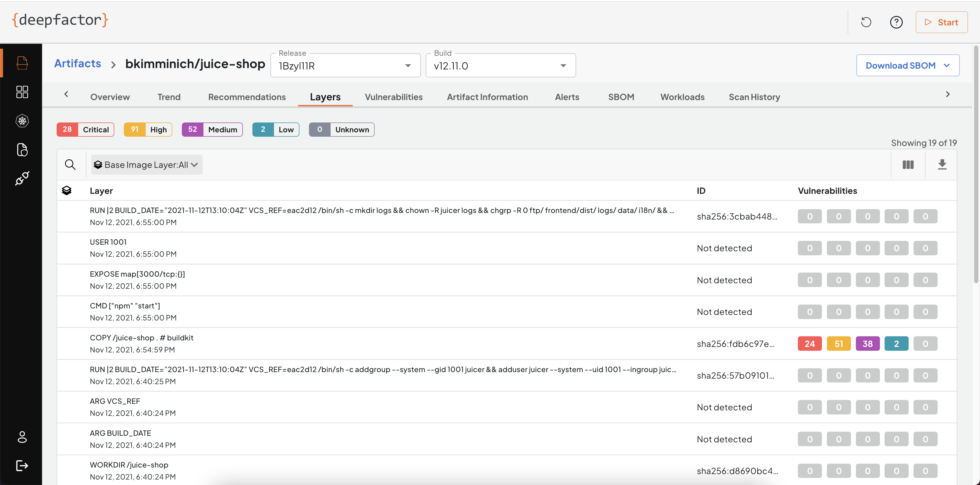Select the WORKDIR /juice-shop layer row

(507, 470)
